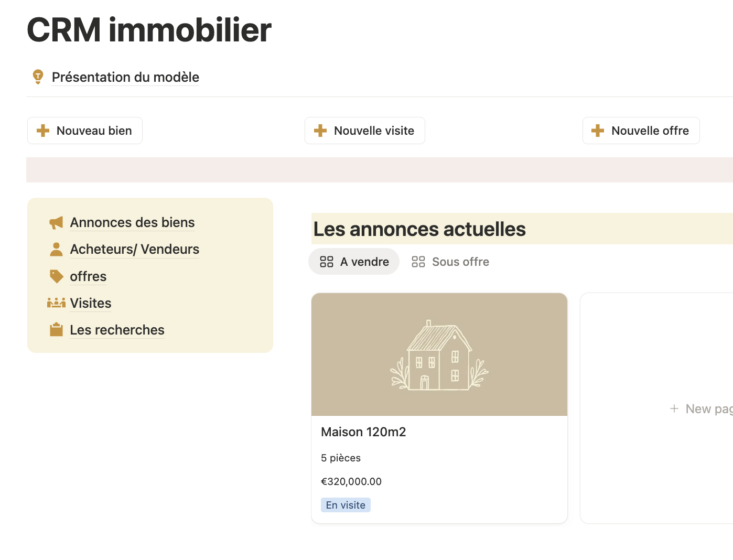
Task: Click the tag icon beside offres
Action: click(x=56, y=276)
